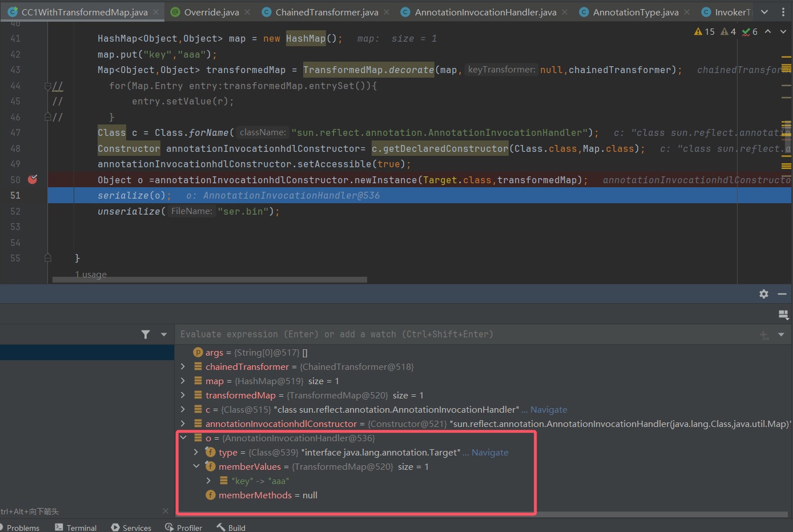Open debug panel settings gear
This screenshot has width=793, height=532.
[764, 293]
